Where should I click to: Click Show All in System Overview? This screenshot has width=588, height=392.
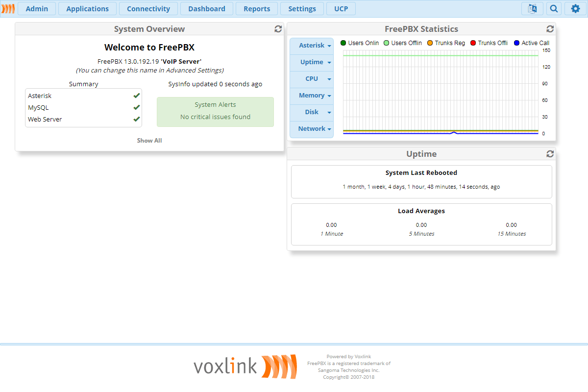pos(149,141)
